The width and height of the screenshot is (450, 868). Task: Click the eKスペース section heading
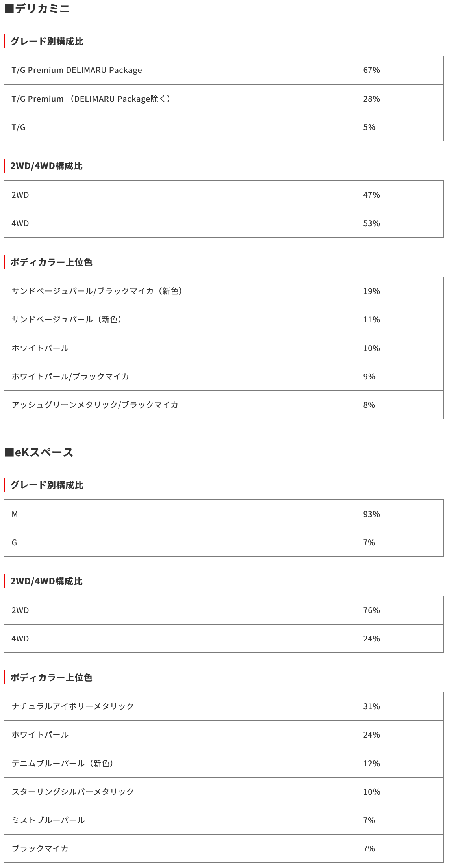(39, 452)
